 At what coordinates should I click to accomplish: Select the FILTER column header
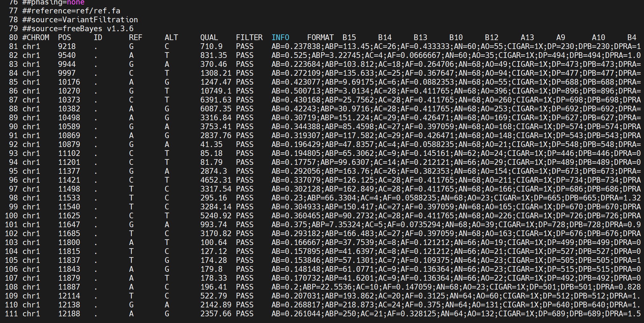(x=249, y=38)
